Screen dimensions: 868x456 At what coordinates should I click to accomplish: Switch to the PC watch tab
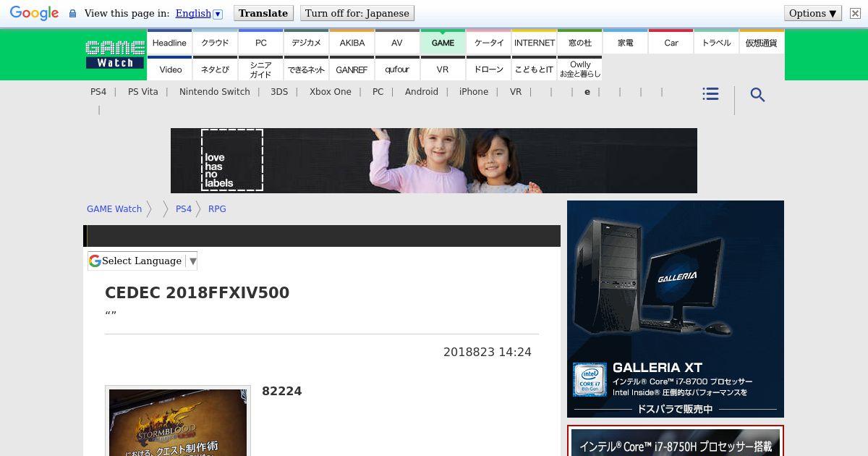click(260, 42)
